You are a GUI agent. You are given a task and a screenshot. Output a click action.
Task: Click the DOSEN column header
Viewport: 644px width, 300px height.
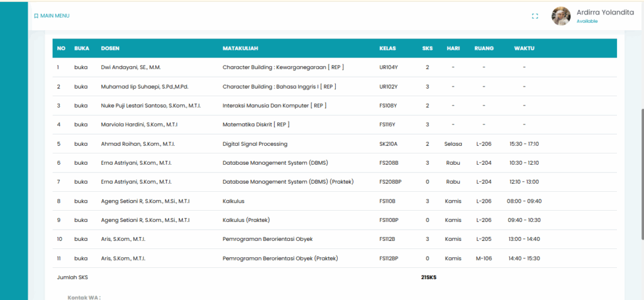(110, 48)
